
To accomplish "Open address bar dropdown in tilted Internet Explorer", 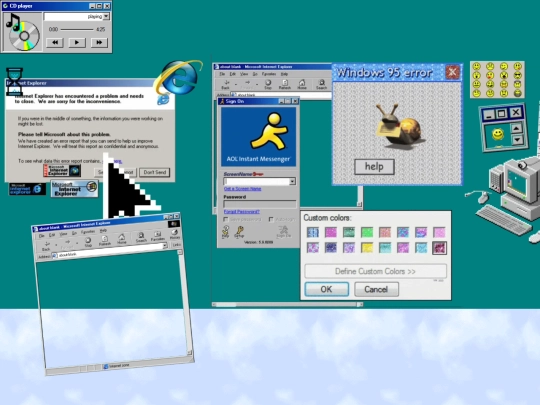I will [x=165, y=245].
